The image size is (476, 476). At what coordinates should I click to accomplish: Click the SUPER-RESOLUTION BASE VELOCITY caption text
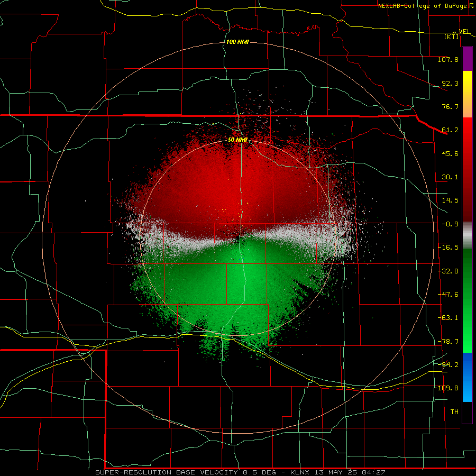tap(167, 472)
